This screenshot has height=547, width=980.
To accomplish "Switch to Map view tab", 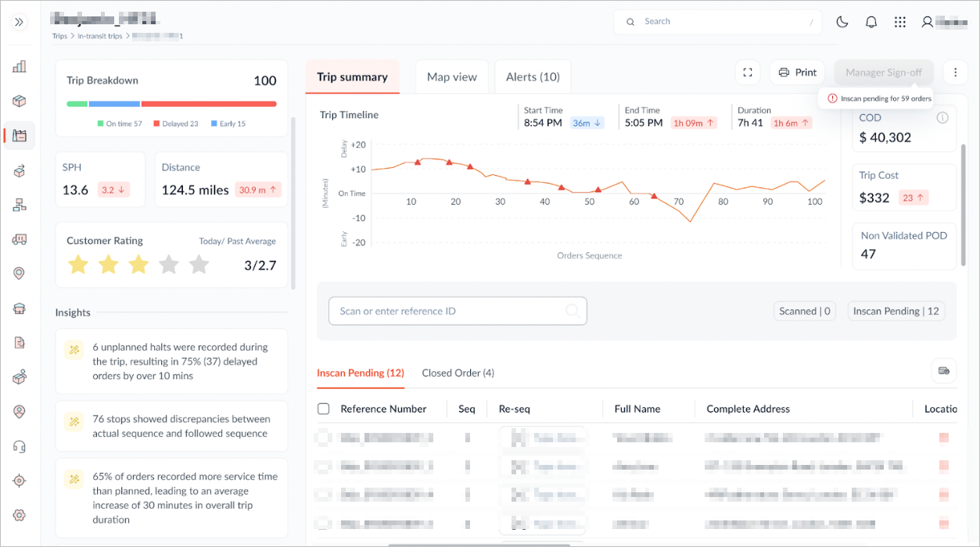I will coord(452,77).
